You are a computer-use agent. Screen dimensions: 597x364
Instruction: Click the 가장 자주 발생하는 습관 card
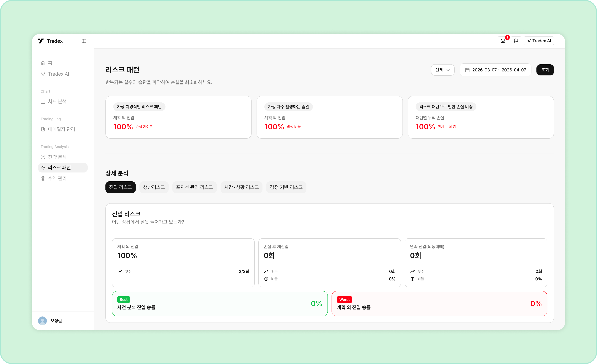click(329, 117)
